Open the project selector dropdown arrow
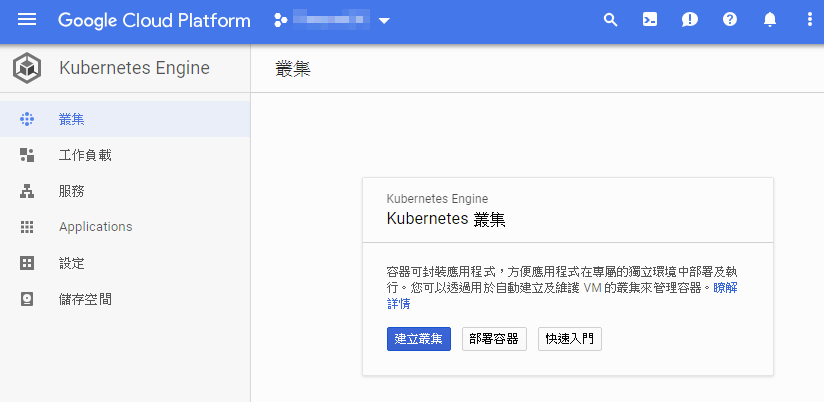 (384, 21)
